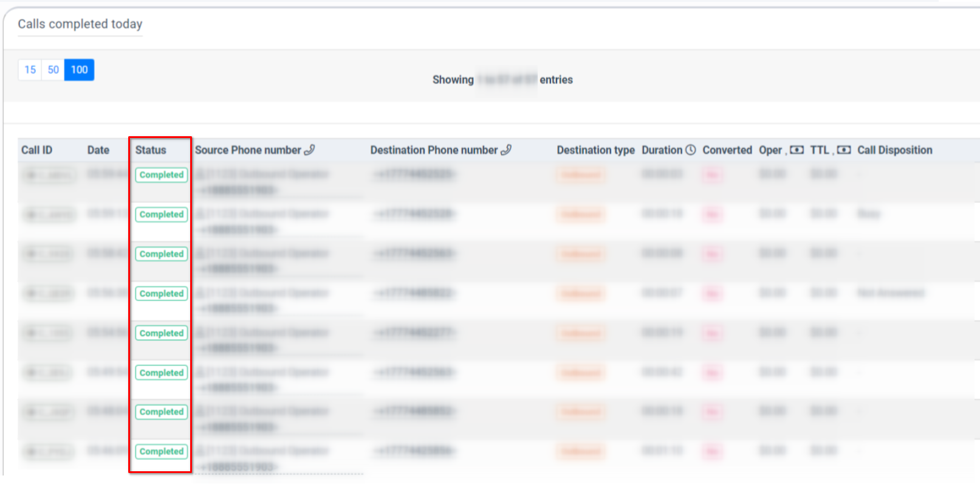The height and width of the screenshot is (484, 980).
Task: Click the orange destination type badge in first row
Action: click(x=581, y=175)
